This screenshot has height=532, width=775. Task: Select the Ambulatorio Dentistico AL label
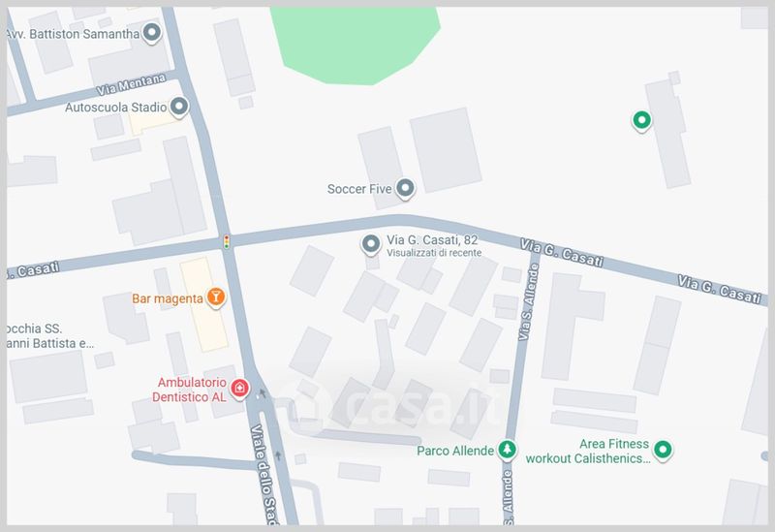click(189, 390)
